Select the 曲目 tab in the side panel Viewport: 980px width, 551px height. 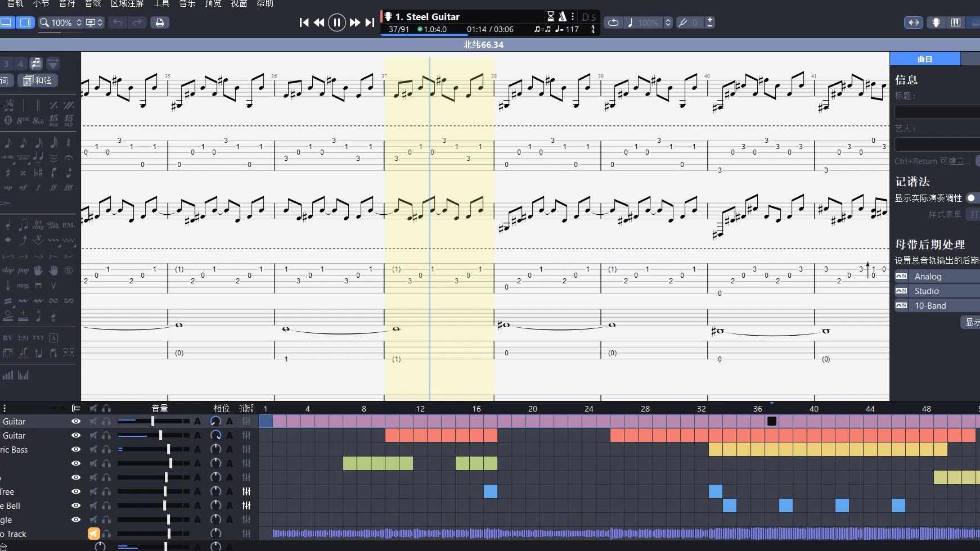(x=925, y=58)
